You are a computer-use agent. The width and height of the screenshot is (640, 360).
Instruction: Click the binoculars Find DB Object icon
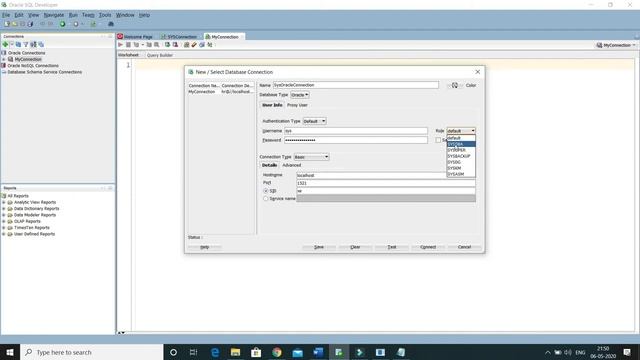(111, 24)
